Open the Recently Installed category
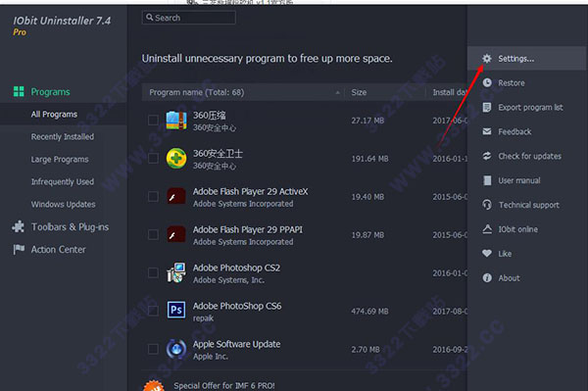Screen dimensions: 588x391 63,137
